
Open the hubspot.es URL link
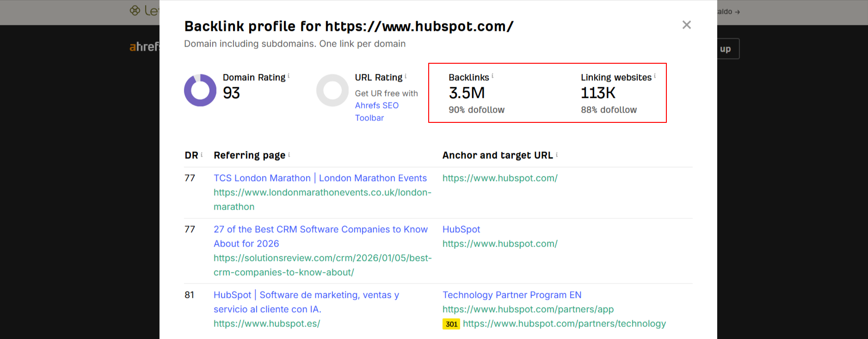click(x=267, y=324)
